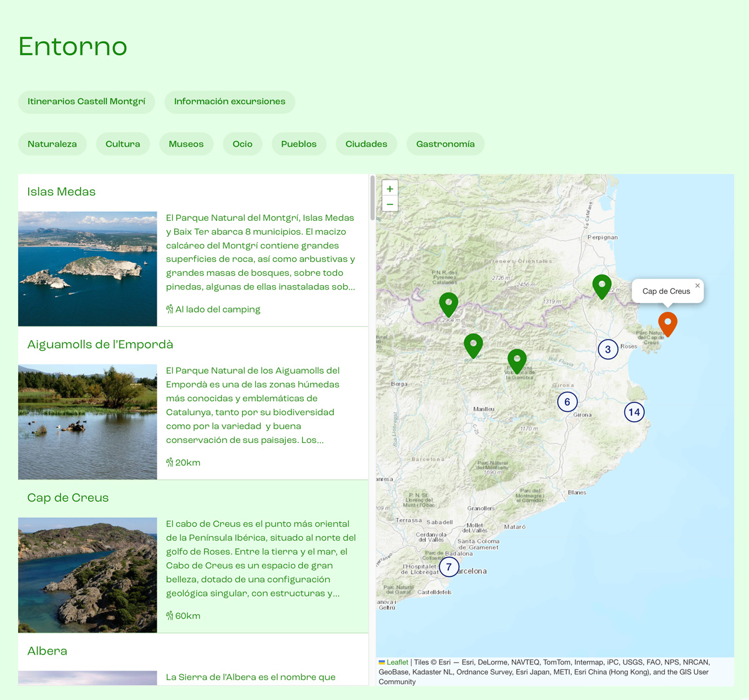The width and height of the screenshot is (749, 700).
Task: Click the 20km distance label
Action: 188,463
